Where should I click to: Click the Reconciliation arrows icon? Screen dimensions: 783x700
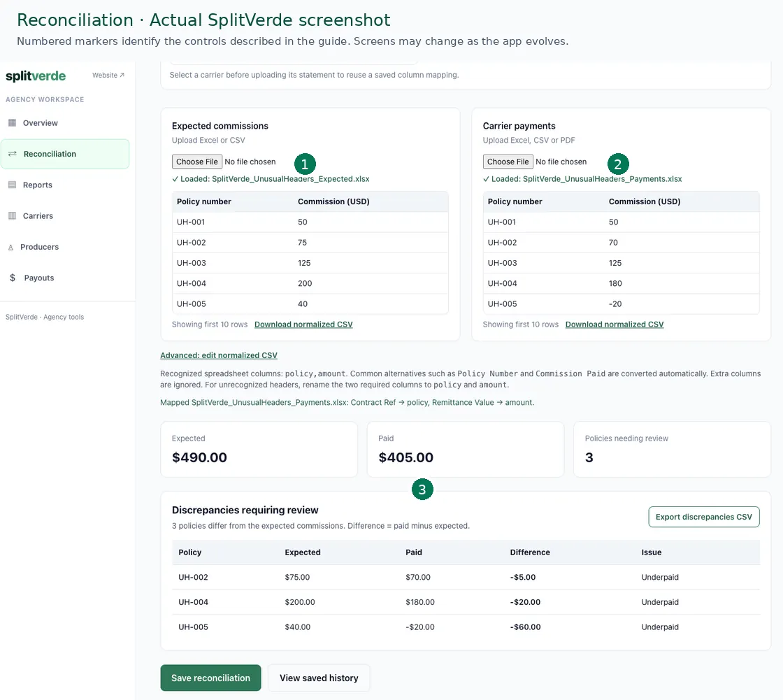(13, 154)
